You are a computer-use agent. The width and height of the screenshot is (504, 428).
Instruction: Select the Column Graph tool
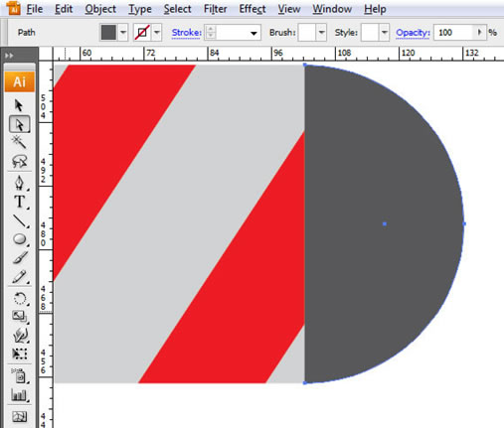tap(19, 395)
